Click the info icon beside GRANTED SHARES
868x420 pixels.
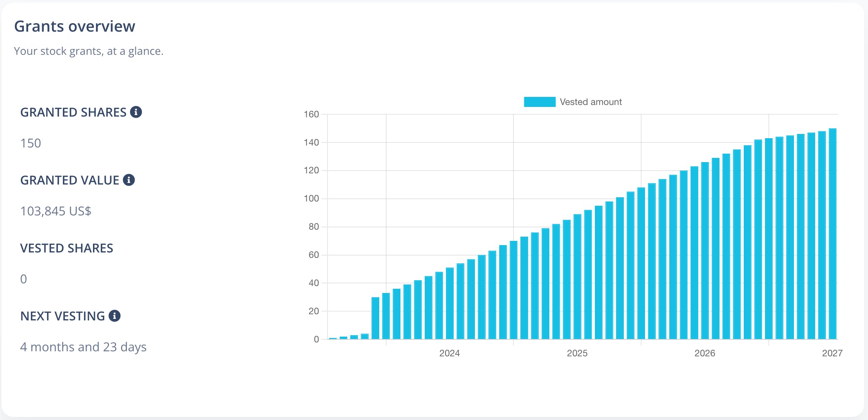coord(136,112)
